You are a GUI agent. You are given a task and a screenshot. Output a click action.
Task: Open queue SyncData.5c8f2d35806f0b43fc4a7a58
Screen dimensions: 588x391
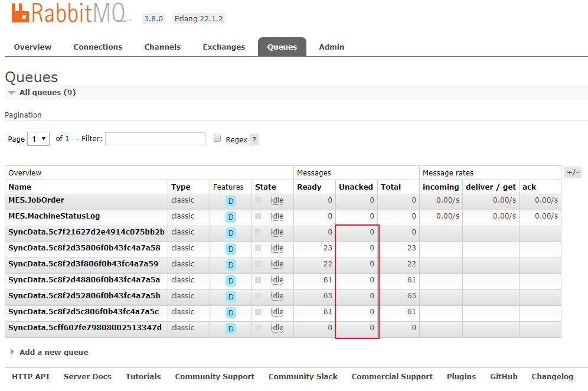coord(84,248)
